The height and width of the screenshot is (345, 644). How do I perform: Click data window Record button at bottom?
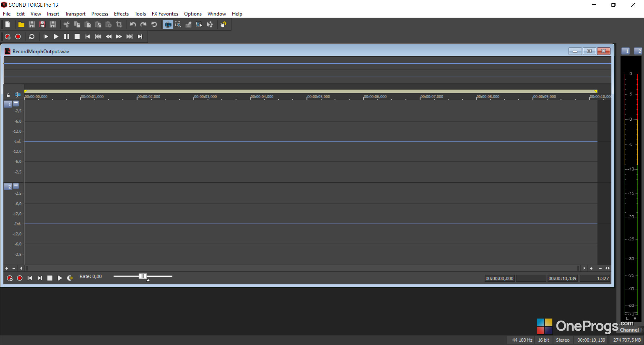20,278
